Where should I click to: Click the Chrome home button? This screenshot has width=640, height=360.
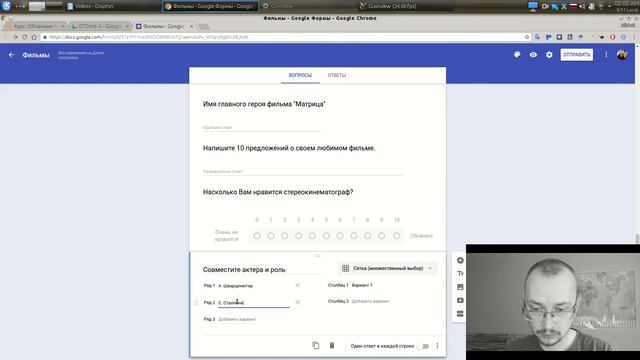[x=34, y=37]
